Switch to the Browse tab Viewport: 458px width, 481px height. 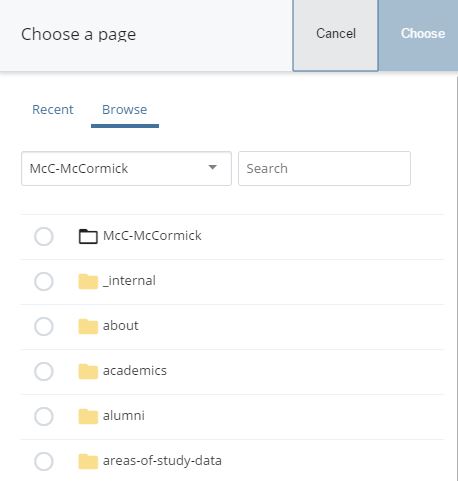tap(125, 110)
